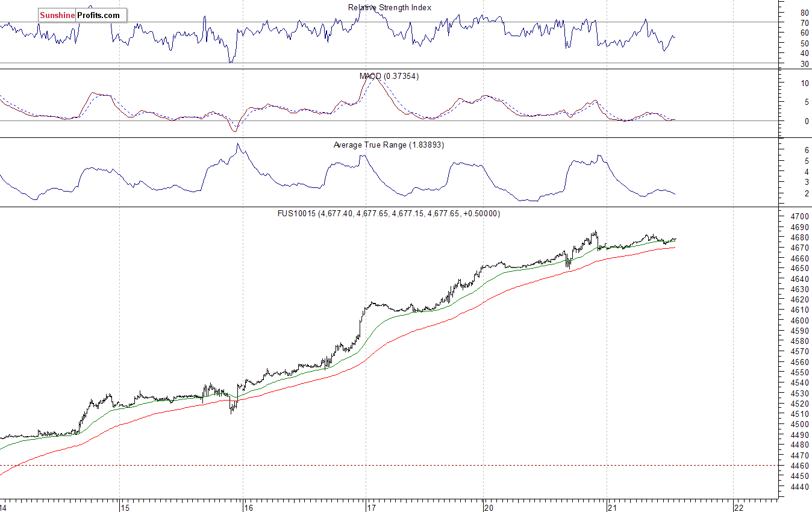Image resolution: width=812 pixels, height=512 pixels.
Task: Select the Relative Strength Index title
Action: click(390, 8)
